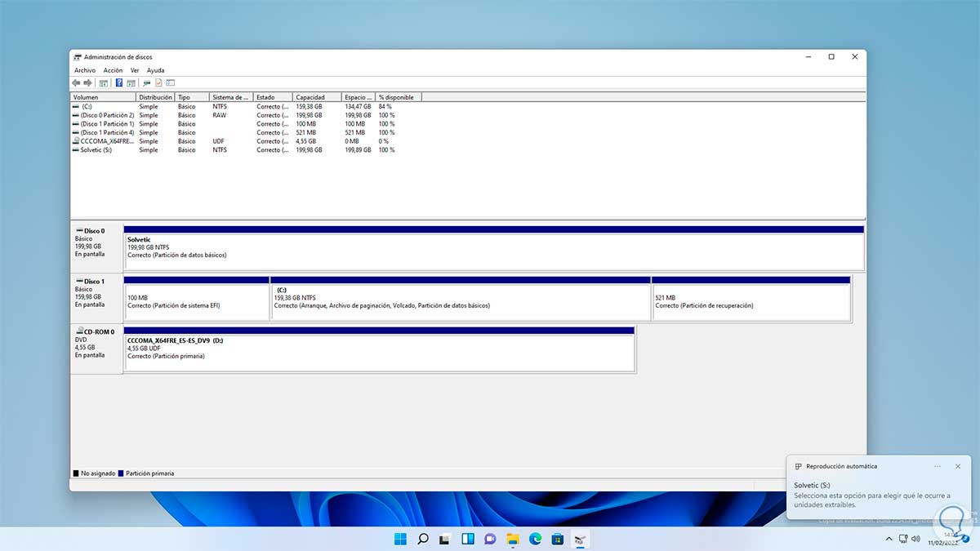Select the Disco 1 disk label
The image size is (980, 551).
click(x=96, y=298)
